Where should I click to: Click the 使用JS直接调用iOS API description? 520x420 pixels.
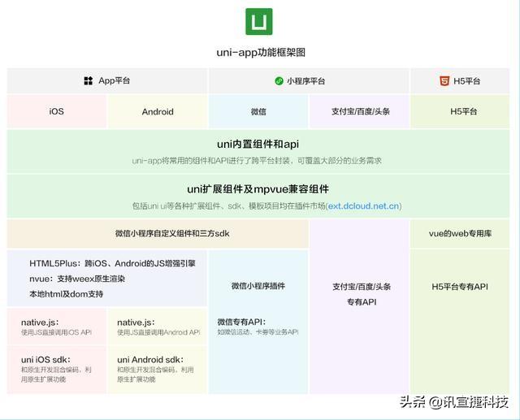56,332
